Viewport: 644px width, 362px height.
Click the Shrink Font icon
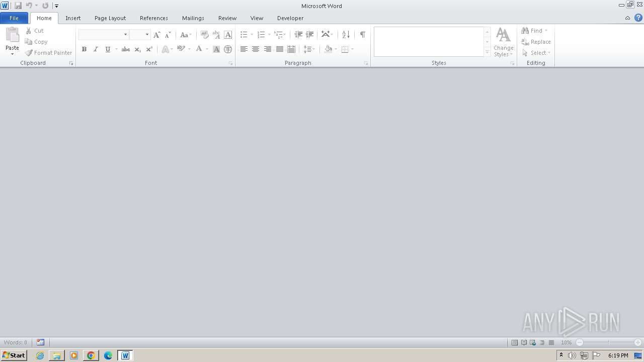pos(168,35)
